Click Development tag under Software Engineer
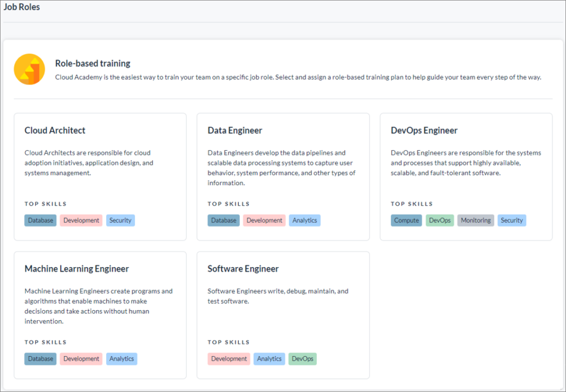The width and height of the screenshot is (566, 392). [229, 359]
